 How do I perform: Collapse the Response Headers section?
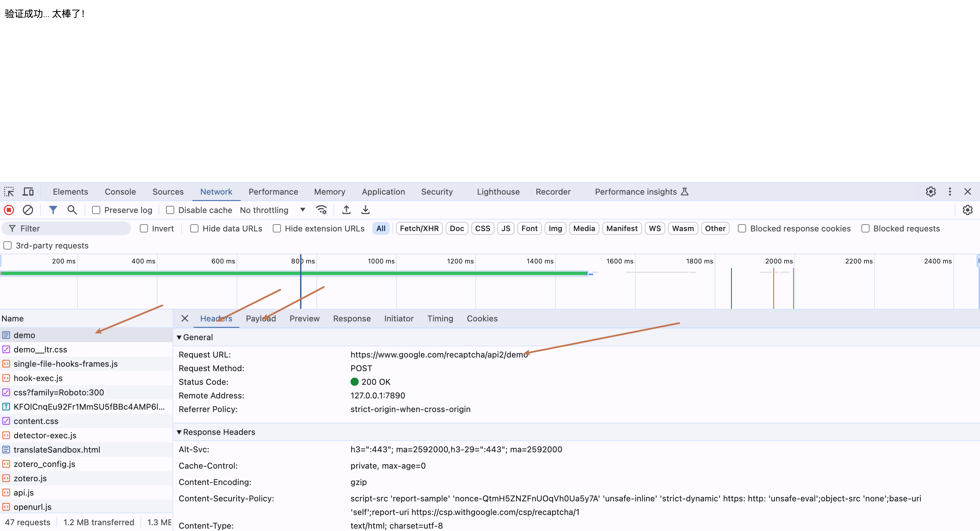[x=179, y=432]
